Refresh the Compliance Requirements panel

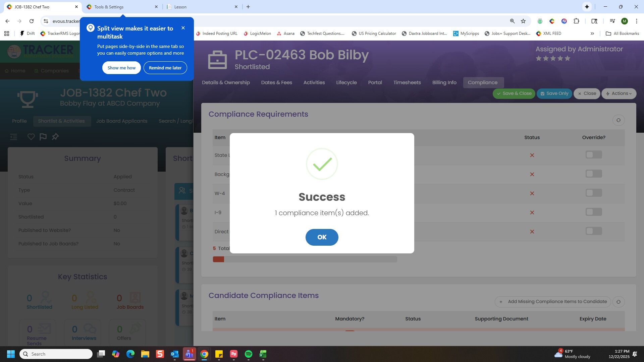pyautogui.click(x=618, y=120)
